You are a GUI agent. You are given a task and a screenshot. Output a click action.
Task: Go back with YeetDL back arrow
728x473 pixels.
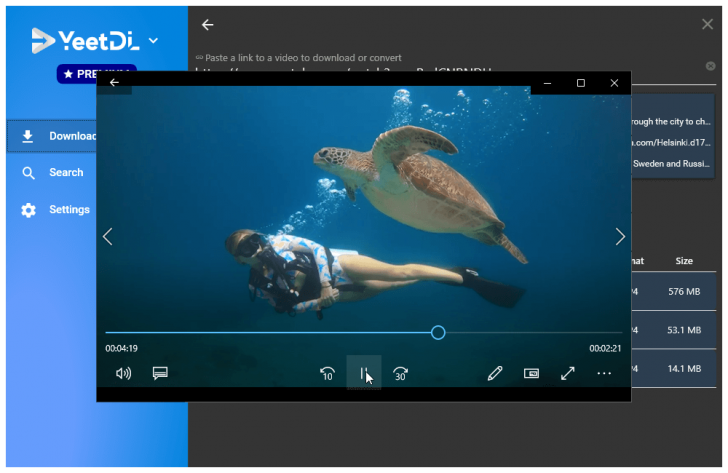[x=208, y=25]
